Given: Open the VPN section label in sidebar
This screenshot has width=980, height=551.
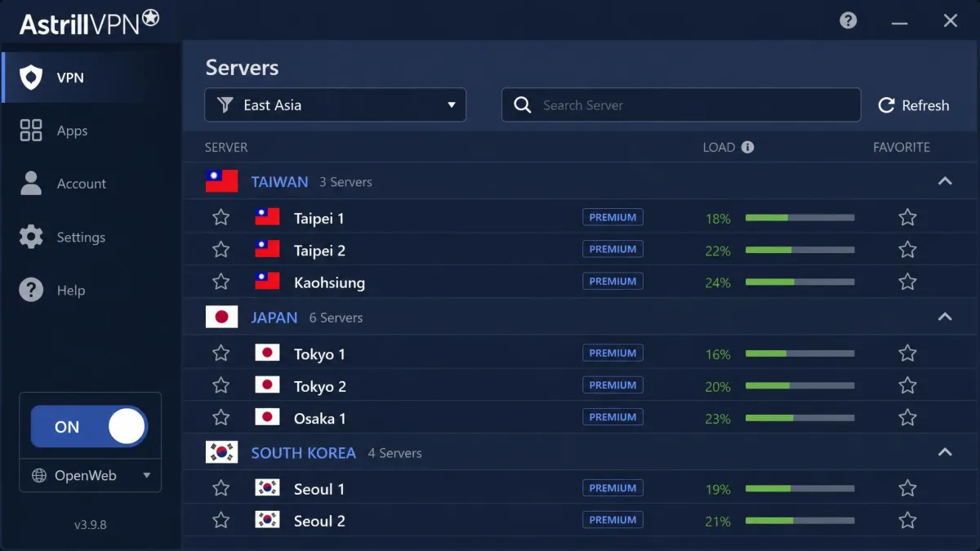Looking at the screenshot, I should coord(70,78).
